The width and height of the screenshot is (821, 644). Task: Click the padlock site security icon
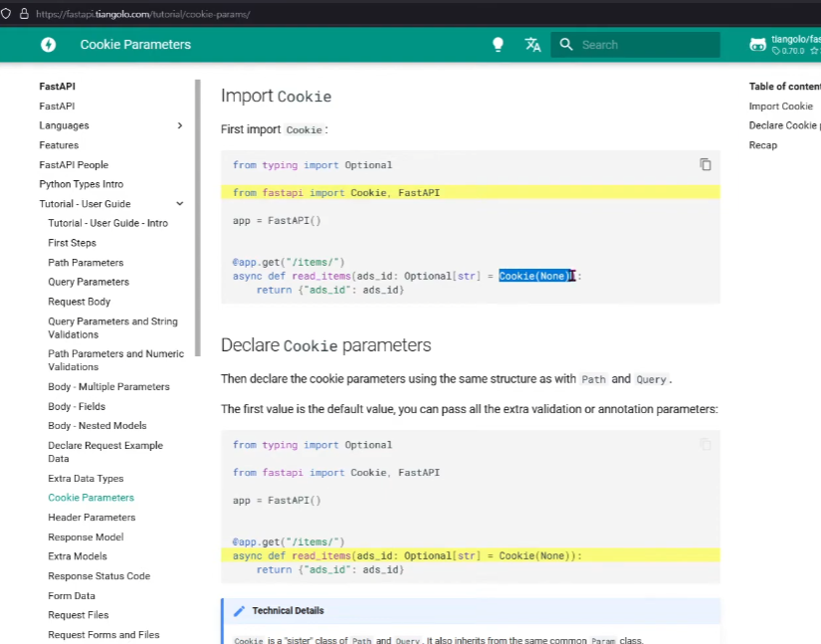24,14
